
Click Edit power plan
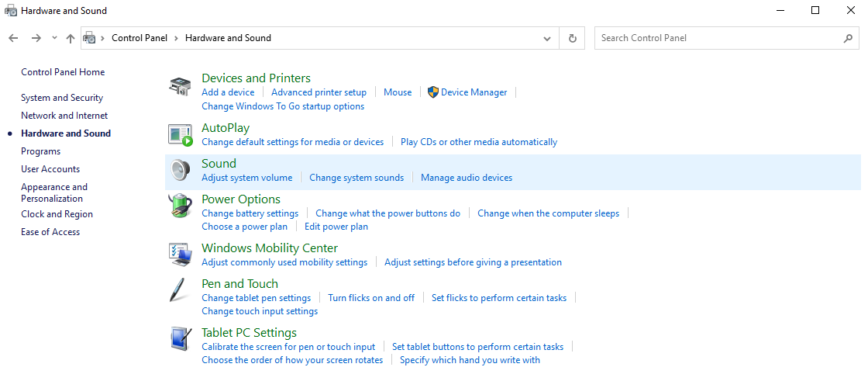tap(336, 227)
